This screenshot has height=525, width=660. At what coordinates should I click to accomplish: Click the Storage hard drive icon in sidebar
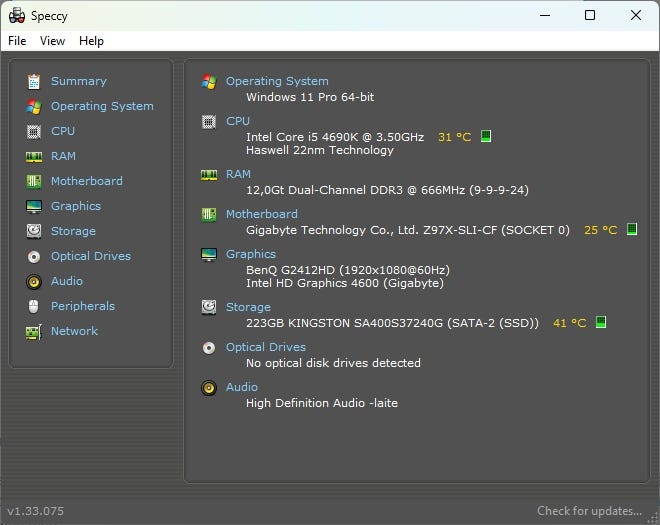(34, 231)
